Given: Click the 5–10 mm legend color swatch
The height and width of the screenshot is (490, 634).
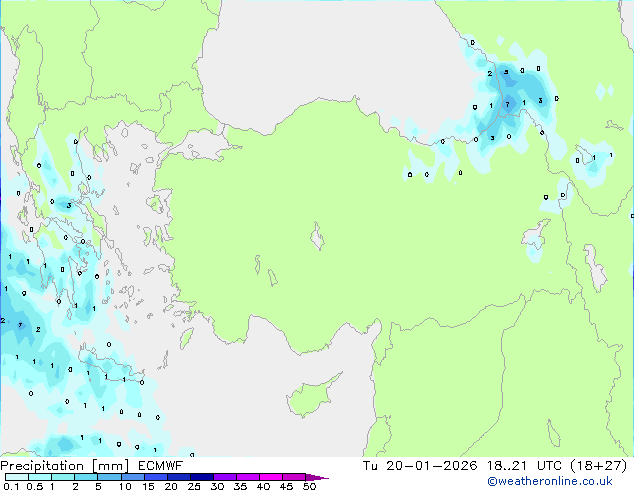Looking at the screenshot, I should point(109,477).
